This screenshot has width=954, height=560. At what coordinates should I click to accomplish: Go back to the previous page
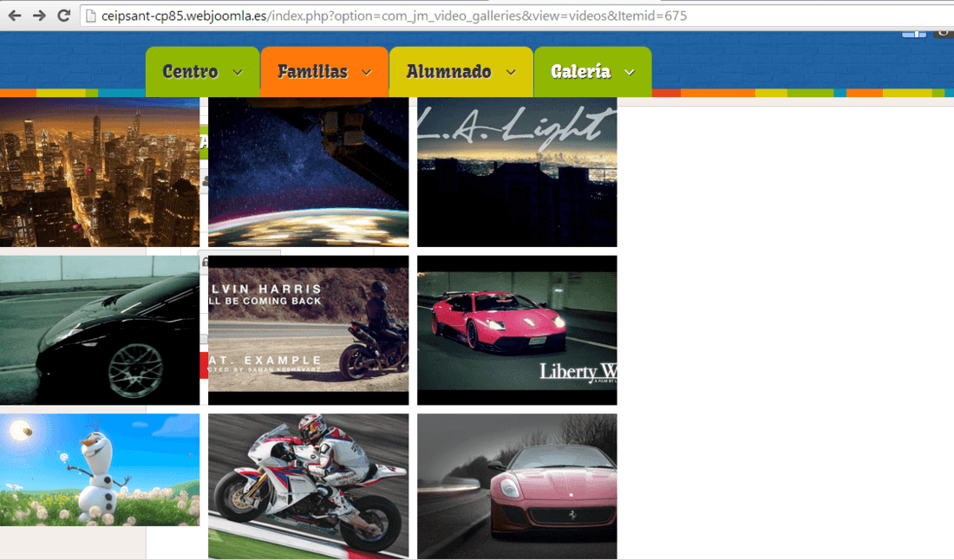coord(16,16)
